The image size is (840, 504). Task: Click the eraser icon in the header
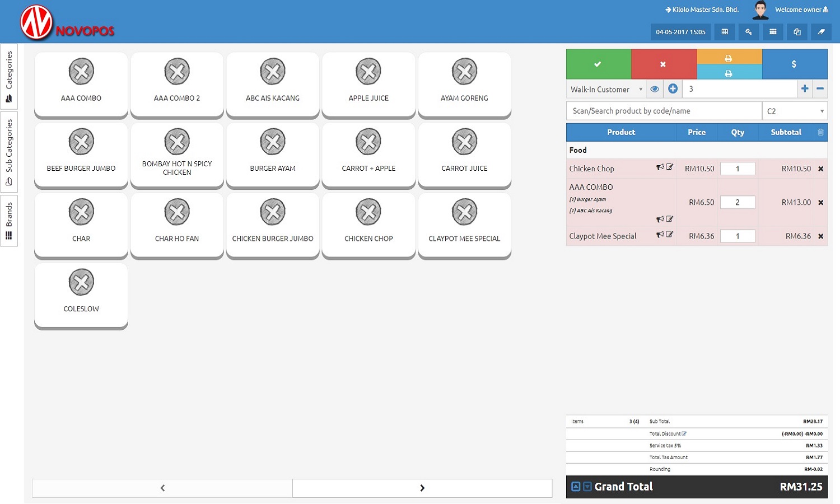coord(821,32)
